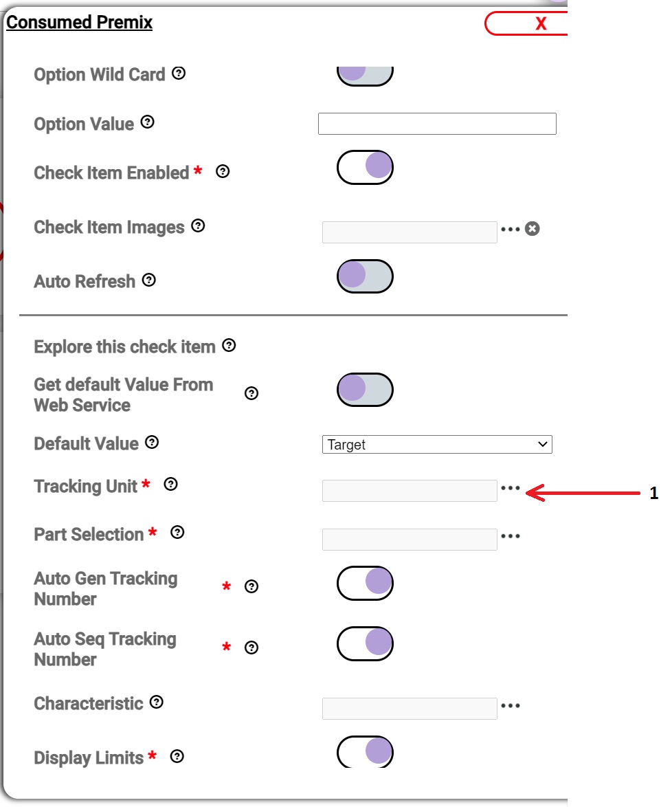Screen dimensions: 672x807
Task: Clear the Check Item Images field
Action: pos(533,228)
